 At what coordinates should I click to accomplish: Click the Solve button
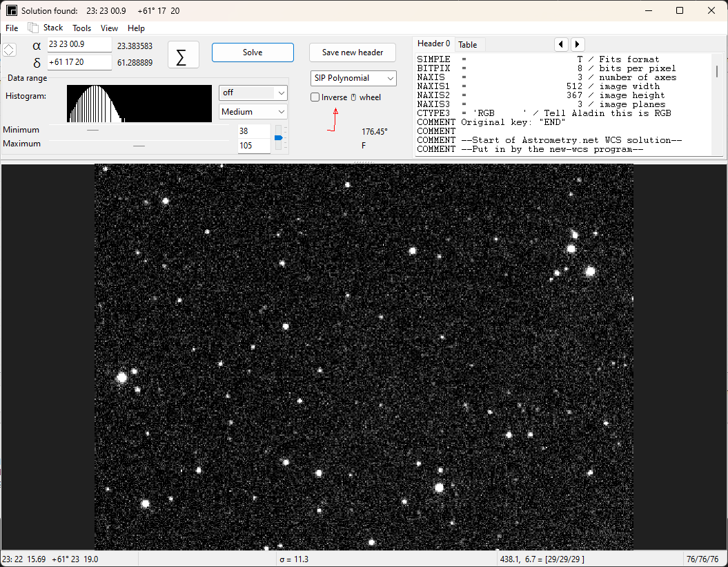pos(253,52)
